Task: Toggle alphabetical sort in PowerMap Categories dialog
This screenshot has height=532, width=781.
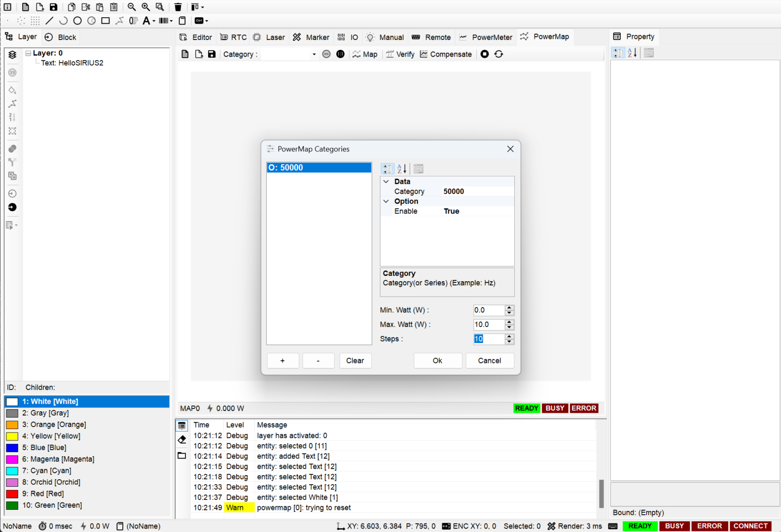Action: pos(402,169)
